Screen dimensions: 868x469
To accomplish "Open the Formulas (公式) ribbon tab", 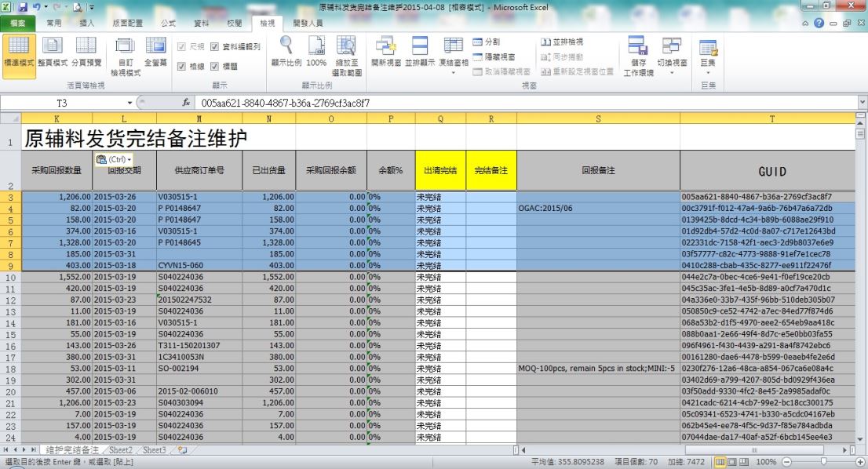I will pos(167,24).
